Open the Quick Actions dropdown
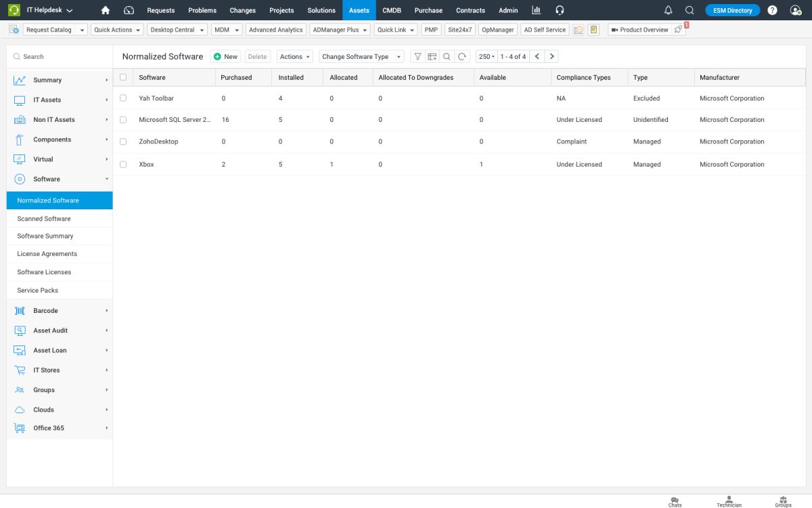812x508 pixels. point(117,30)
